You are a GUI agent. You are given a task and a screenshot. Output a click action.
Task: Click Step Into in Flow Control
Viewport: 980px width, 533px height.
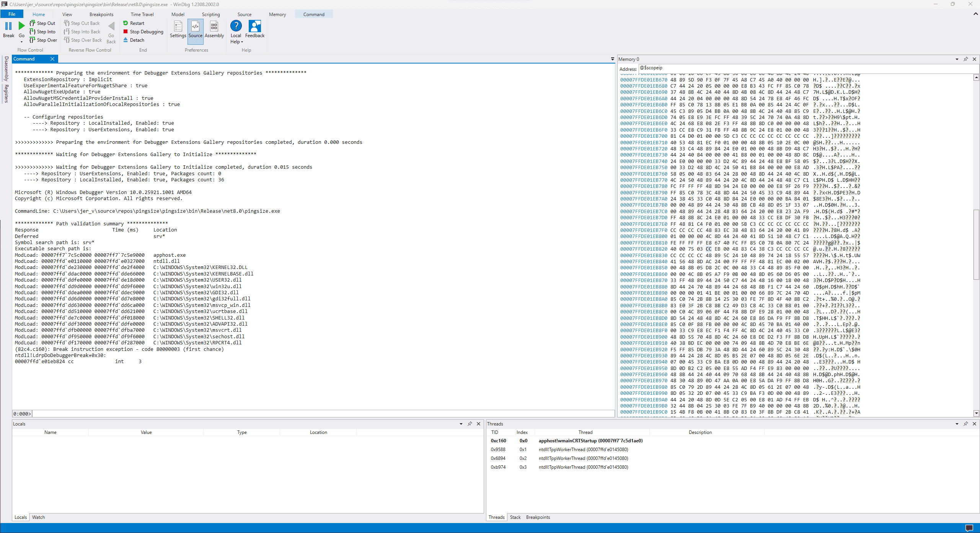(42, 32)
